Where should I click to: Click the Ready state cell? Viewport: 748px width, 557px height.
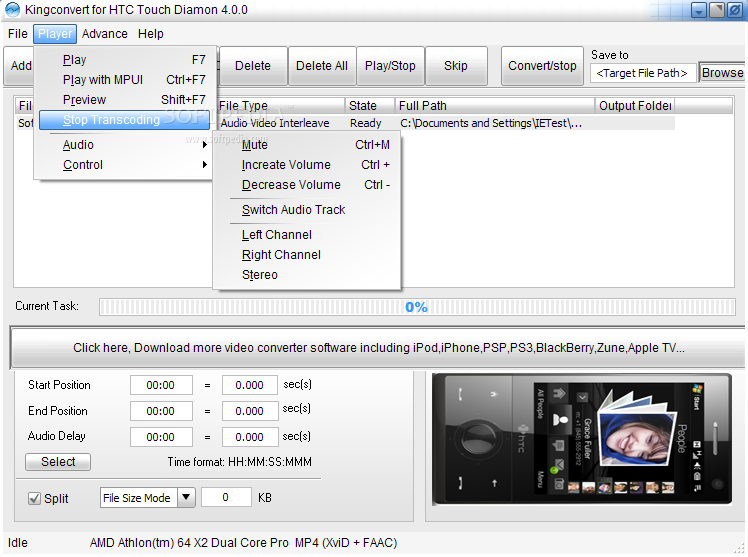366,123
